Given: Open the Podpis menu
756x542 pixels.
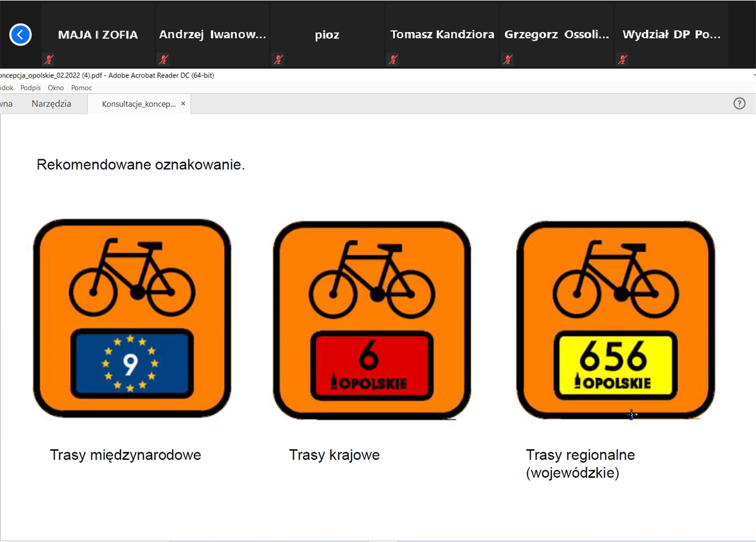Looking at the screenshot, I should tap(31, 88).
